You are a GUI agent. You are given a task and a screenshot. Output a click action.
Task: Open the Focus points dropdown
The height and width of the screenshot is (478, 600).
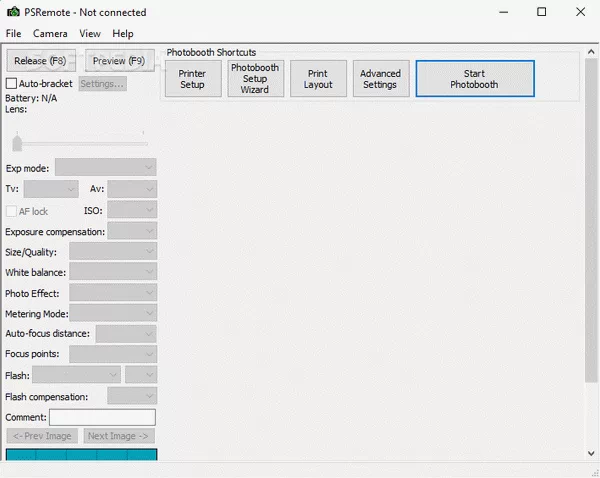pos(113,354)
